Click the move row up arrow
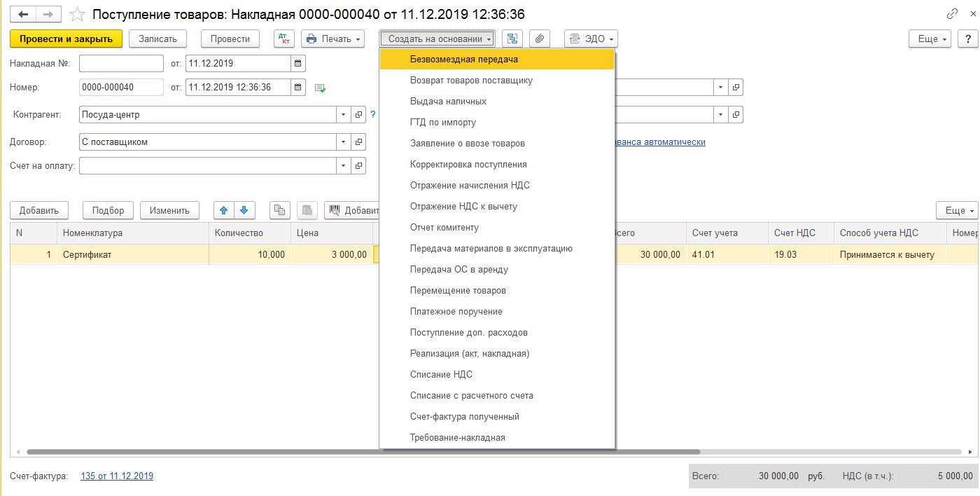980x496 pixels. (x=224, y=210)
